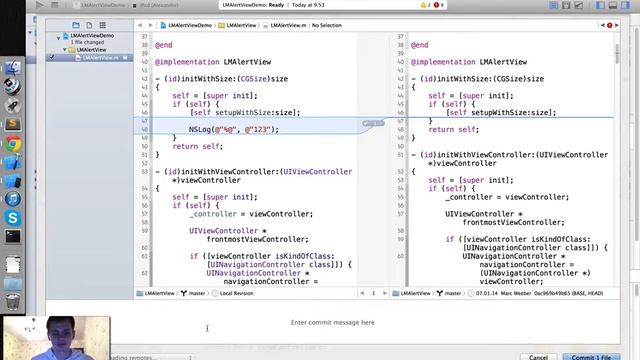Open 07.01.14 Marc Weeber revision selector
640x360 pixels.
coord(536,293)
